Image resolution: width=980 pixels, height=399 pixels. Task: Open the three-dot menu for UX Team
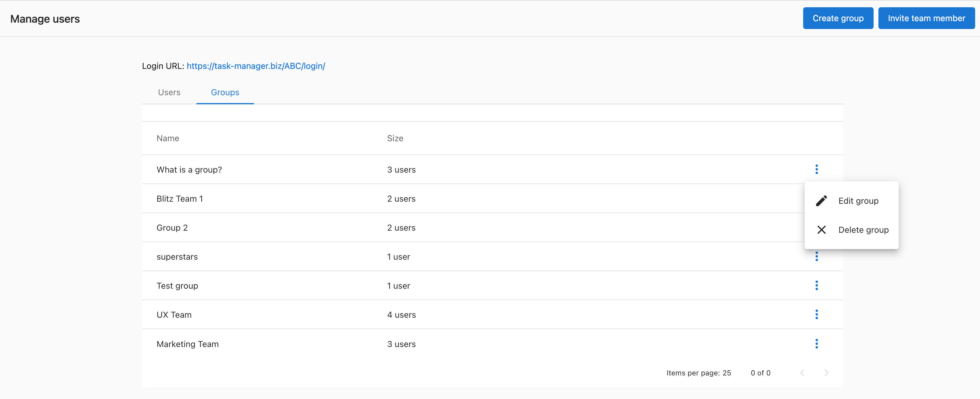[x=816, y=315]
